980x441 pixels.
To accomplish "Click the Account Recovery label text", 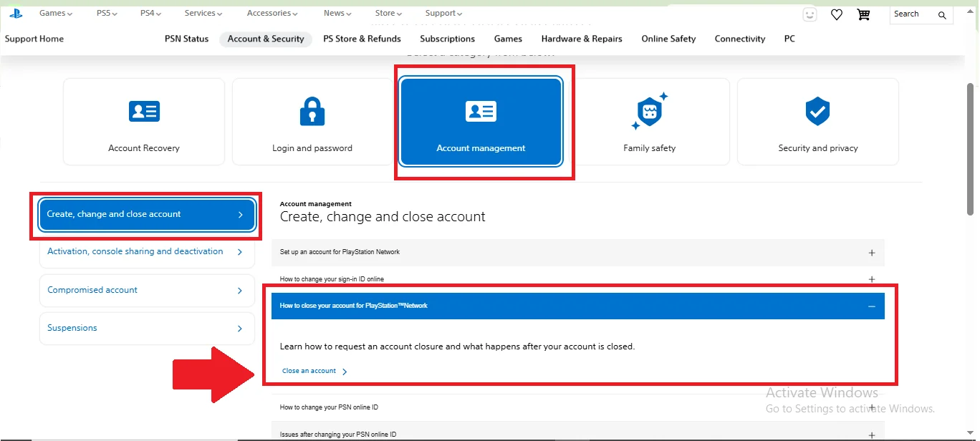I will [x=144, y=148].
